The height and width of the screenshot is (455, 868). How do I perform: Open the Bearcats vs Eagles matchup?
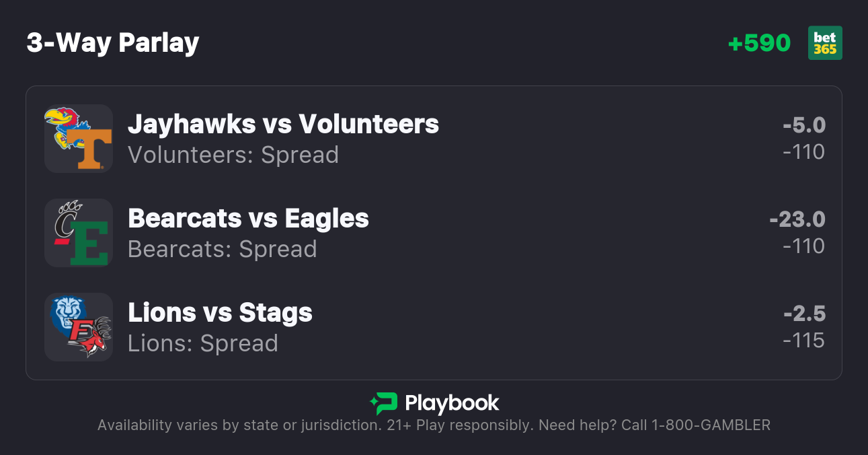tap(248, 218)
